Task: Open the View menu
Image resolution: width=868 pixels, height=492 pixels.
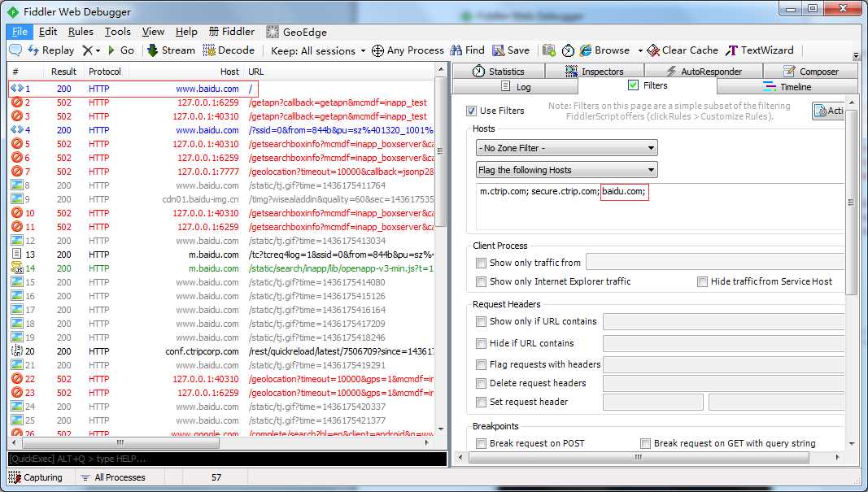Action: coord(153,32)
